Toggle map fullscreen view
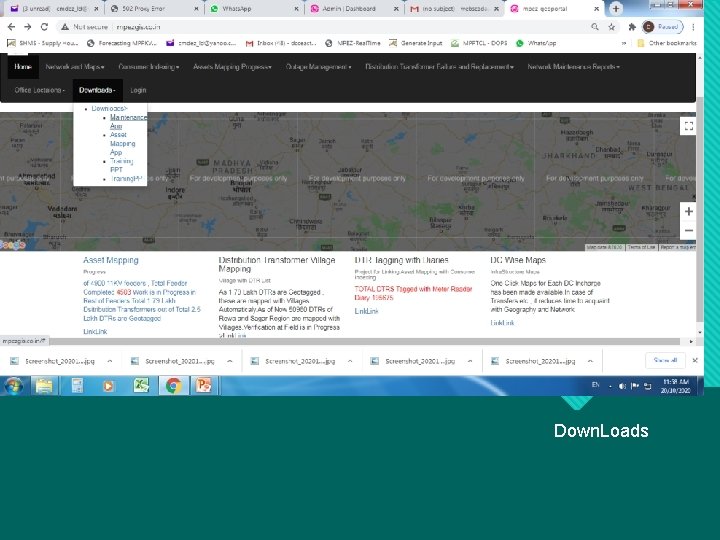720x540 pixels. pyautogui.click(x=688, y=126)
